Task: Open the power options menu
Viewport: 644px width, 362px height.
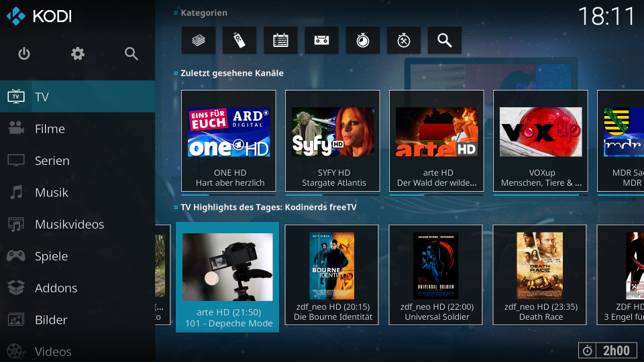Action: [x=24, y=54]
